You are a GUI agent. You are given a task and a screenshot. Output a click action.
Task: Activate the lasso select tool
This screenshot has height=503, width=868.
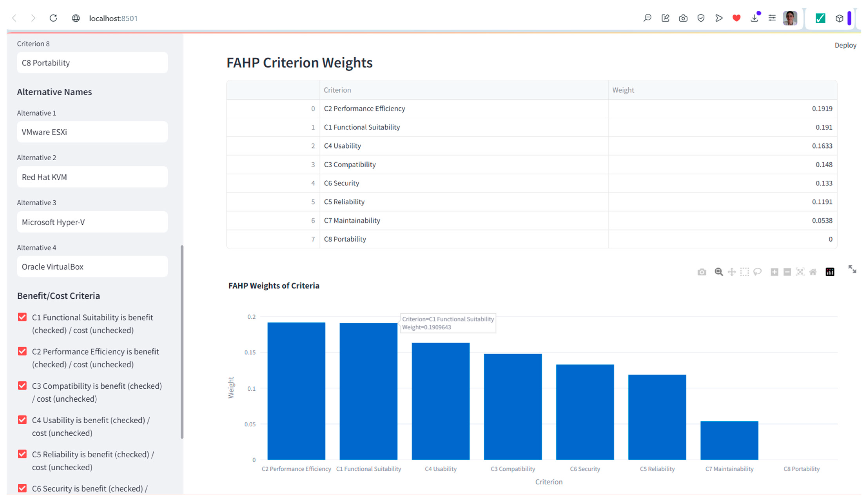757,272
